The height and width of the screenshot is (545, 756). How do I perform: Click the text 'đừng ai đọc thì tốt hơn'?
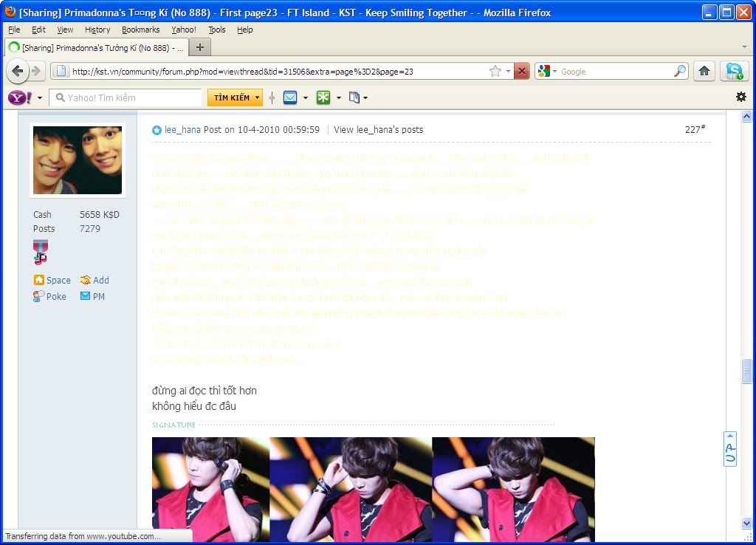(x=205, y=391)
